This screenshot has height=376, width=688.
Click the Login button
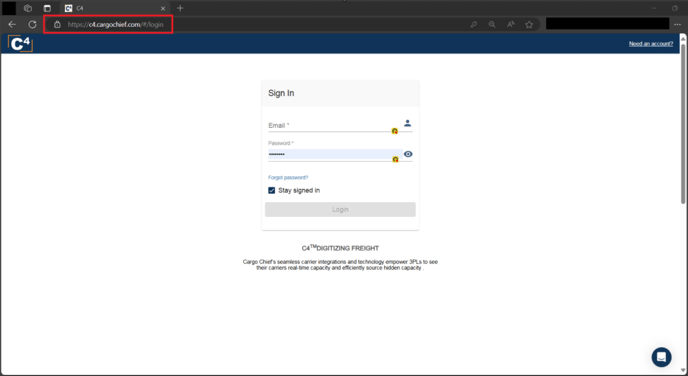[x=340, y=209]
